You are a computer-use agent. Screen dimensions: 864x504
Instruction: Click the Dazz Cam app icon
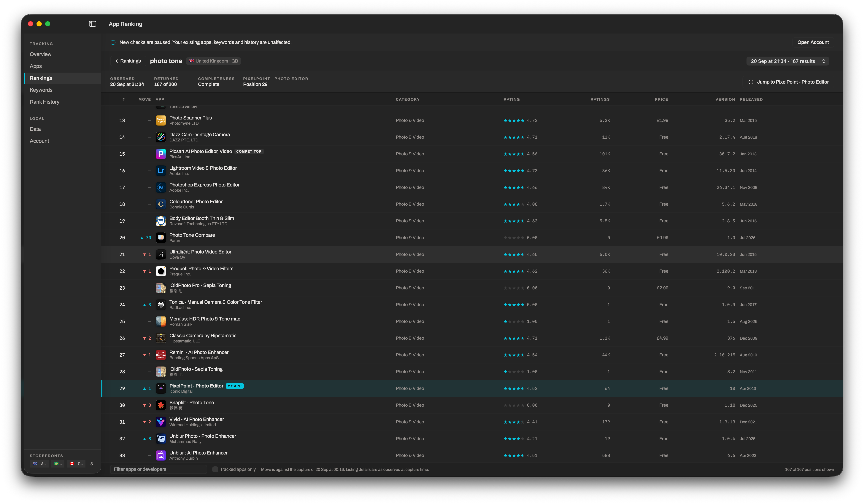pos(161,137)
